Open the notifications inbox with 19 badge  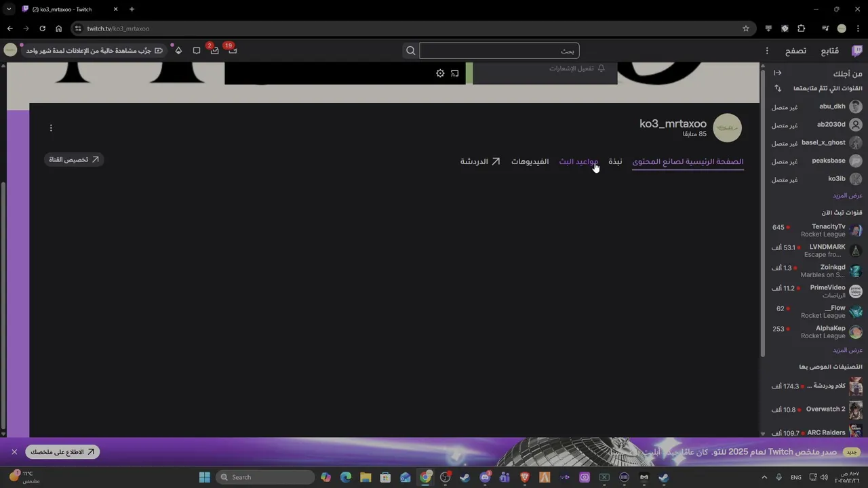click(x=232, y=49)
